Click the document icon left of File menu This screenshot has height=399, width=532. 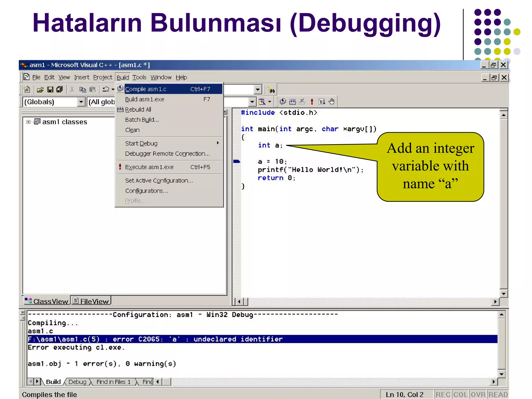[x=26, y=77]
